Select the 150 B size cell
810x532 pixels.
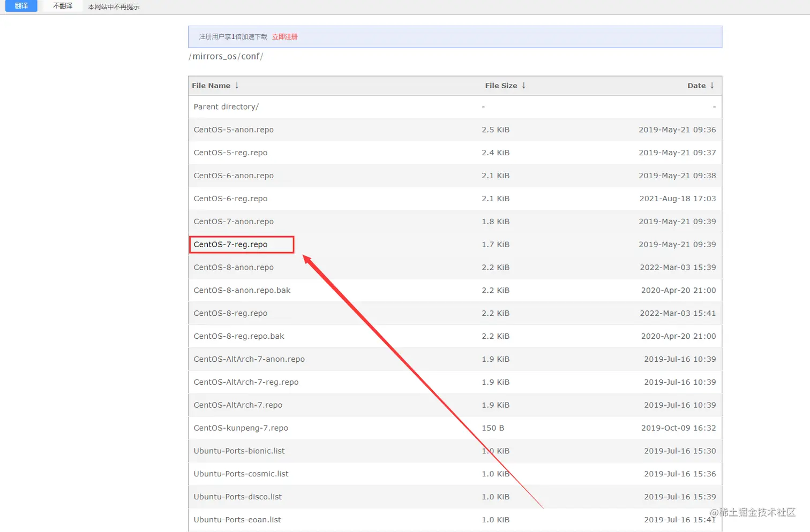click(x=493, y=429)
